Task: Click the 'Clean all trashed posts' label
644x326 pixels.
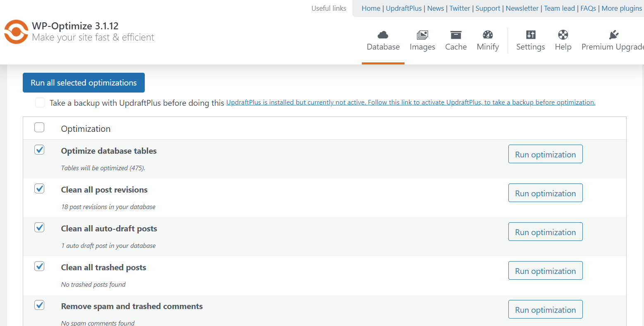Action: click(104, 267)
